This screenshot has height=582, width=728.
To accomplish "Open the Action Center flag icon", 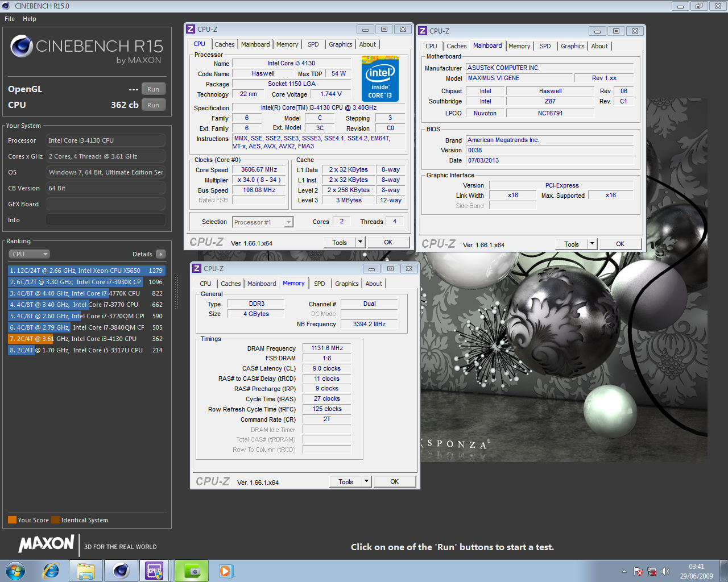I will [x=638, y=571].
